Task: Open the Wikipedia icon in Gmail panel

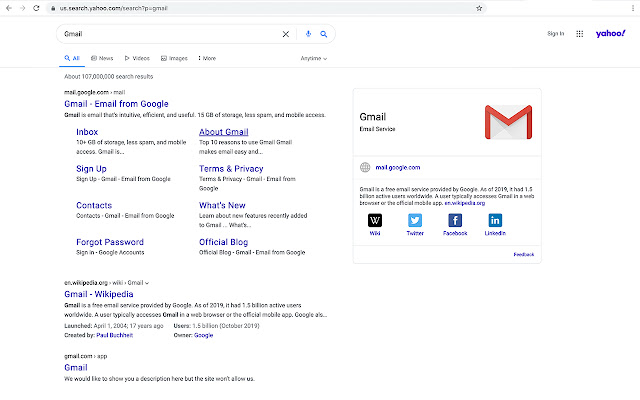Action: pyautogui.click(x=375, y=221)
